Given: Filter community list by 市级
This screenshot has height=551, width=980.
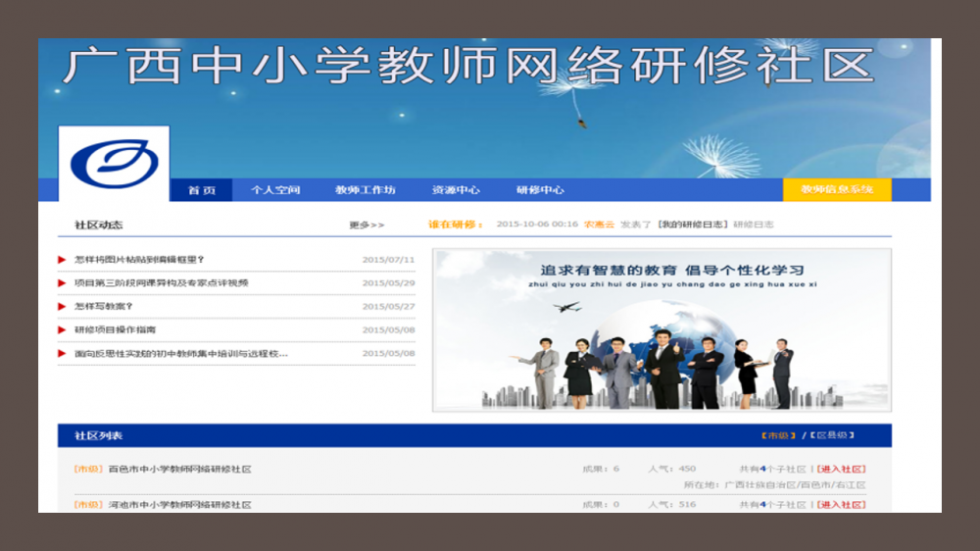Looking at the screenshot, I should click(778, 435).
